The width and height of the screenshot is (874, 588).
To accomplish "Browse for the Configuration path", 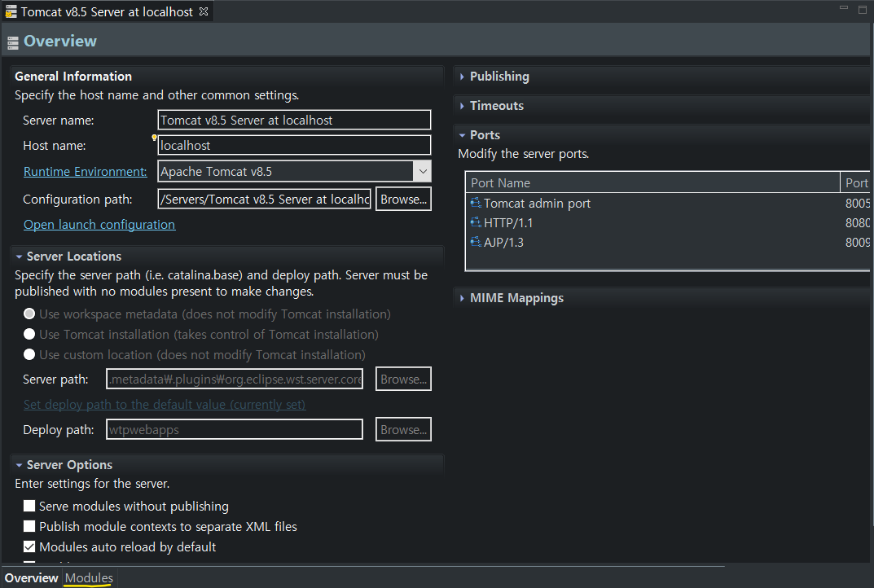I will [403, 199].
